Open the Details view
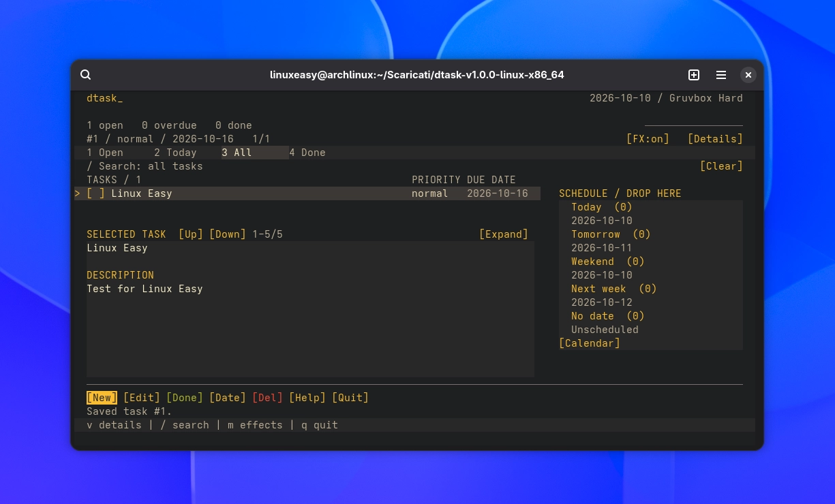Screen dimensions: 835x504 (x=715, y=139)
